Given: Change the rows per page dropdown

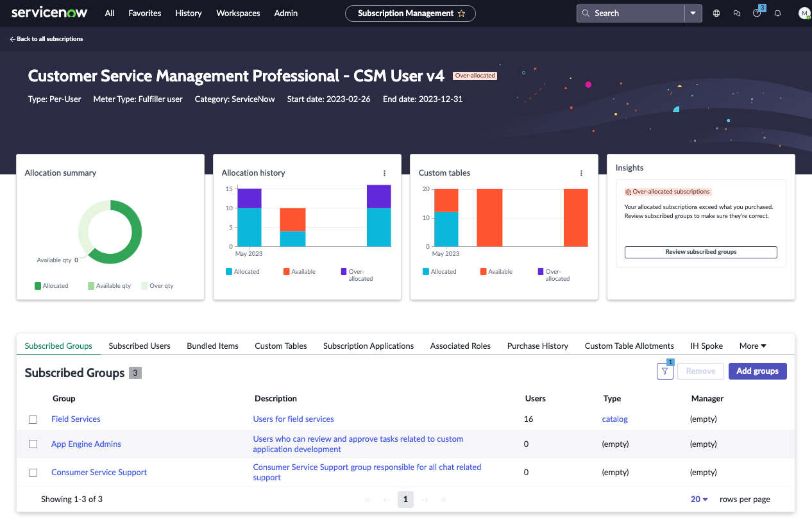Looking at the screenshot, I should [699, 499].
